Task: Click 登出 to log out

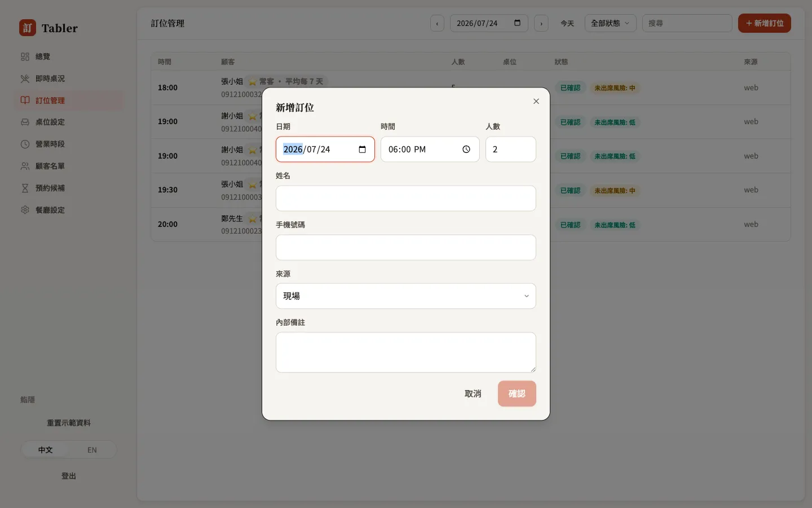Action: (x=69, y=476)
